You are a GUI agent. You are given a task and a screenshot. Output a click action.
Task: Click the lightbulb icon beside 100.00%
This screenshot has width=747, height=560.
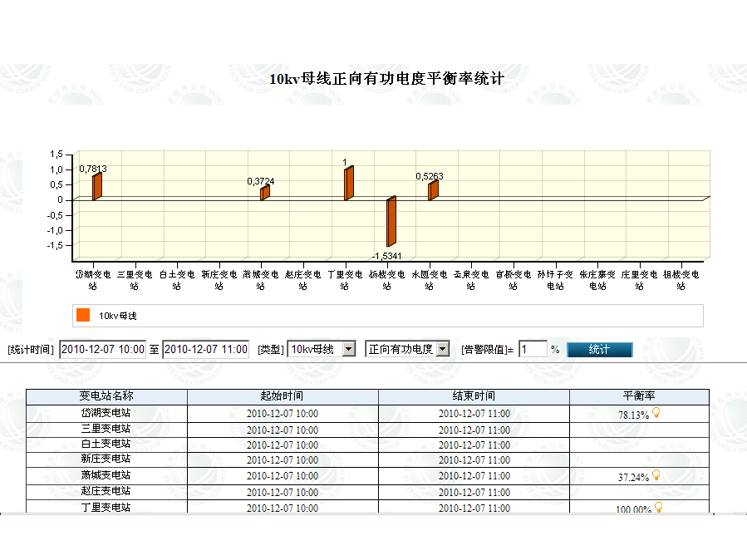point(658,507)
